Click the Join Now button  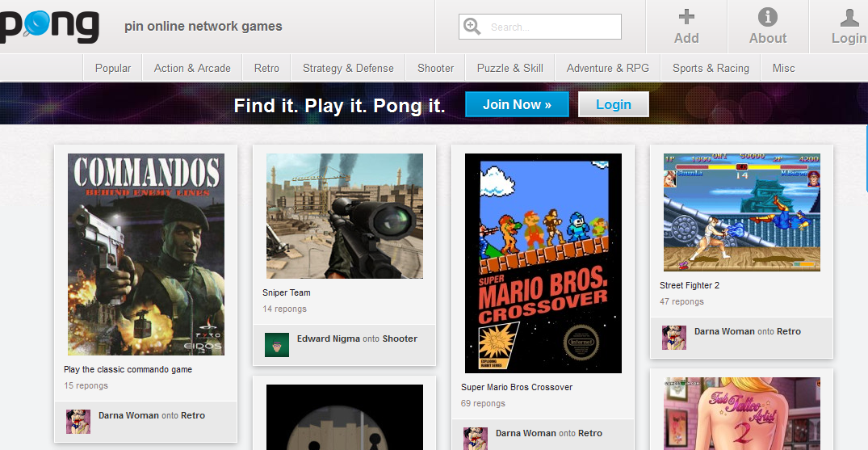517,104
